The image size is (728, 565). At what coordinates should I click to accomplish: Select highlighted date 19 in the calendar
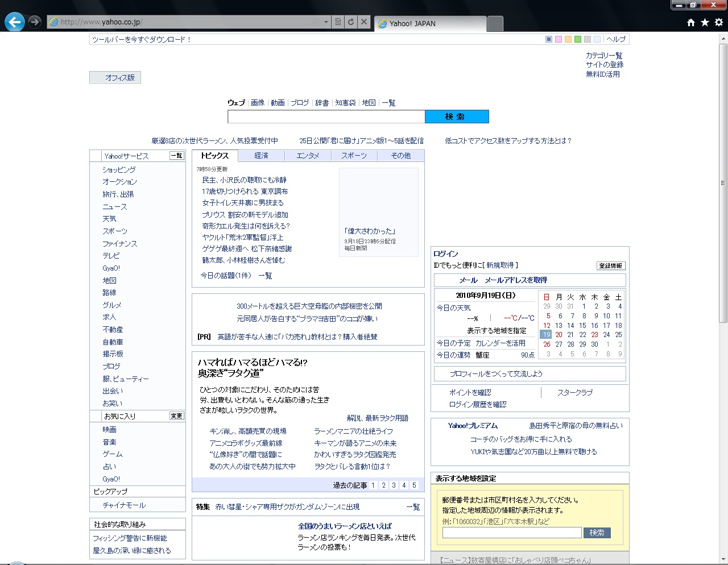click(546, 335)
